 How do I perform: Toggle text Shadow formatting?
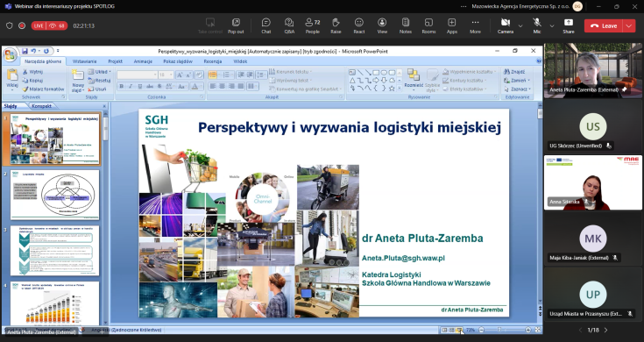click(x=159, y=86)
